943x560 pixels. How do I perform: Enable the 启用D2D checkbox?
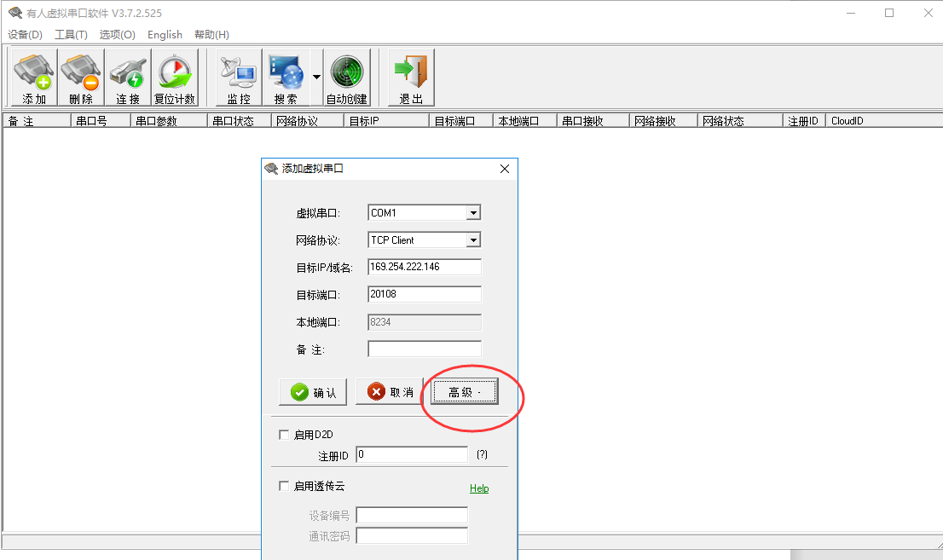(284, 435)
